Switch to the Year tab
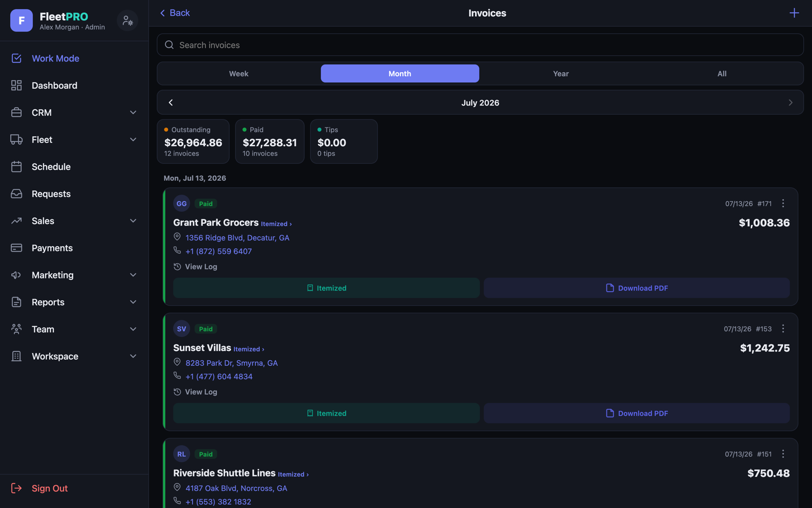Viewport: 812px width, 508px height. point(561,74)
